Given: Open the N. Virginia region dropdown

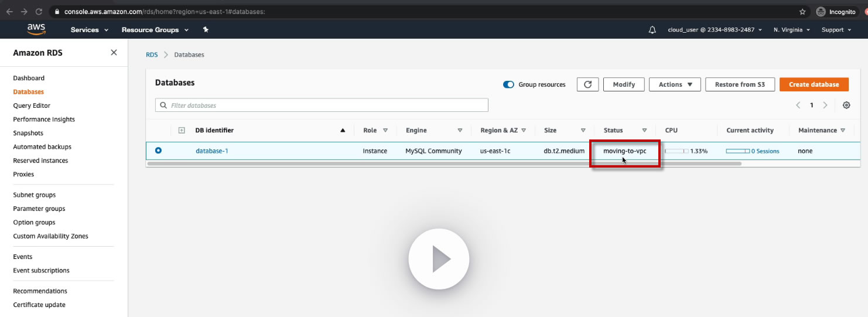Looking at the screenshot, I should click(x=791, y=30).
